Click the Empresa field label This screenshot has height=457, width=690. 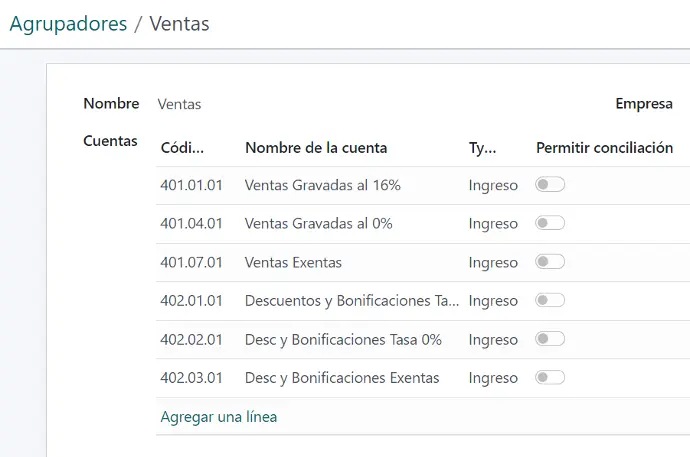point(644,104)
